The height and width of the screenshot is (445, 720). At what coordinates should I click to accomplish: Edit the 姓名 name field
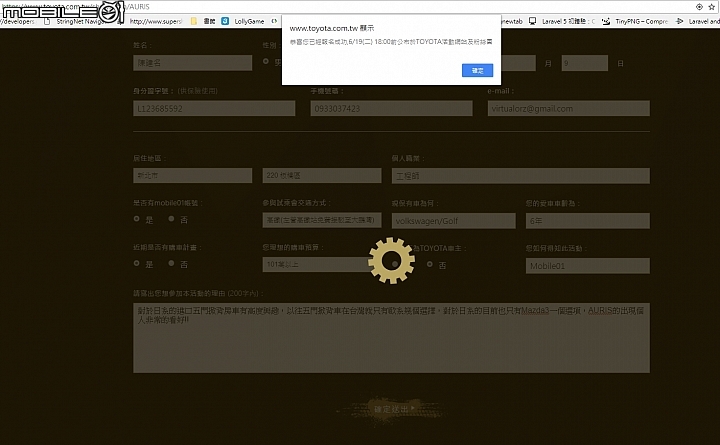(192, 63)
